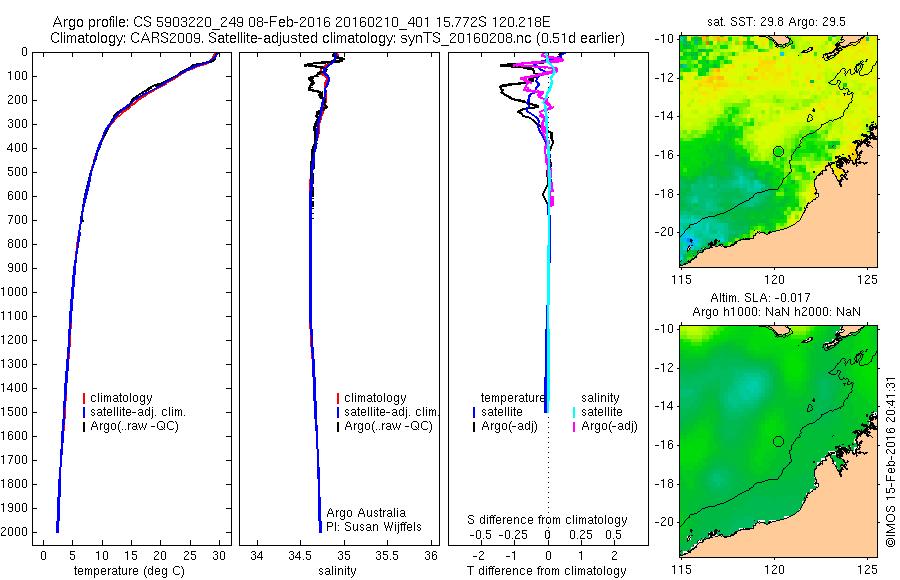This screenshot has height=580, width=900.
Task: Click the 'salinity' x-axis label
Action: pyautogui.click(x=337, y=571)
